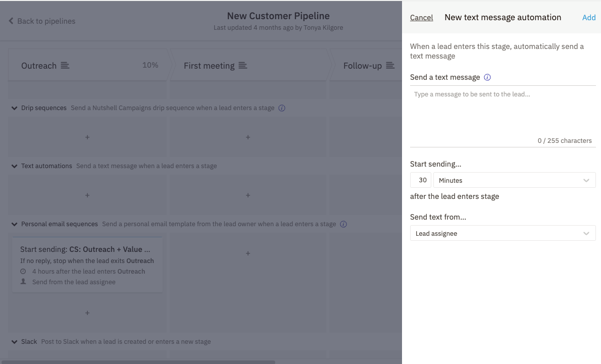The height and width of the screenshot is (364, 601).
Task: Add a text automation in the Outreach column
Action: pyautogui.click(x=87, y=195)
